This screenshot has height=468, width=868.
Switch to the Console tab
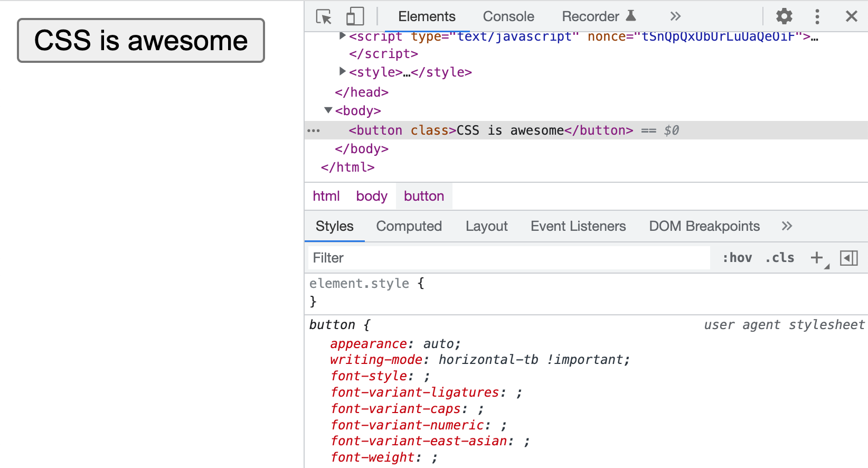coord(508,17)
